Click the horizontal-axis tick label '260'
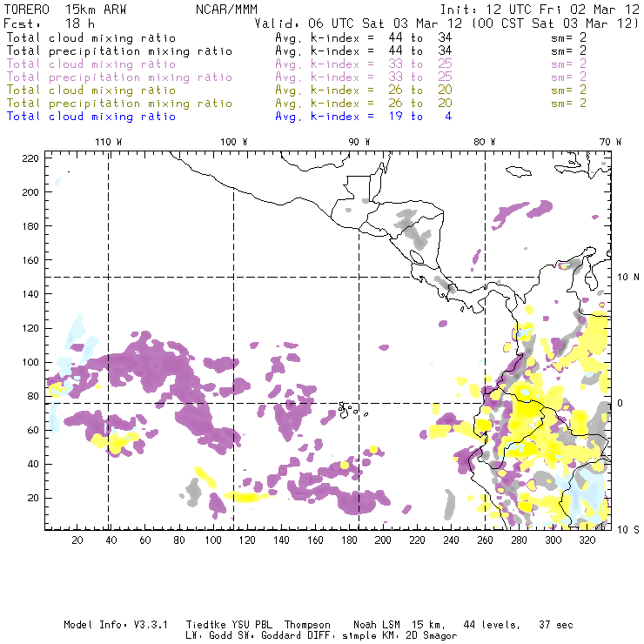644x644 pixels. 485,540
